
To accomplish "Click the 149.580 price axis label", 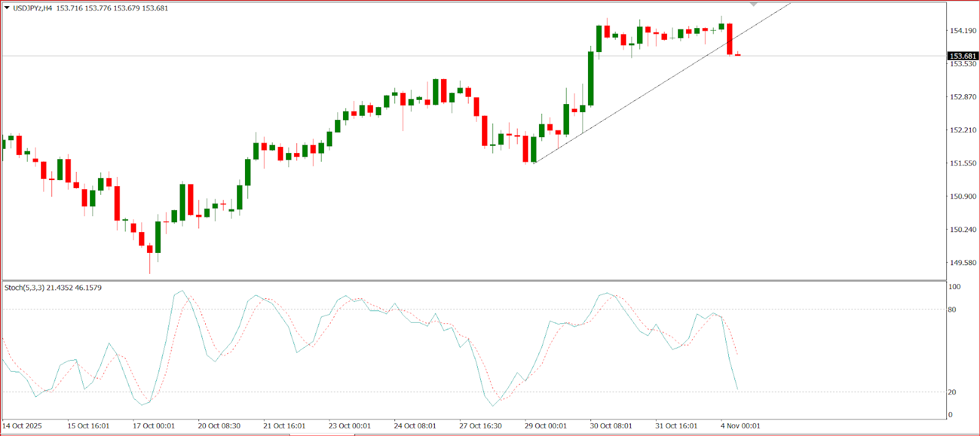I will point(963,263).
